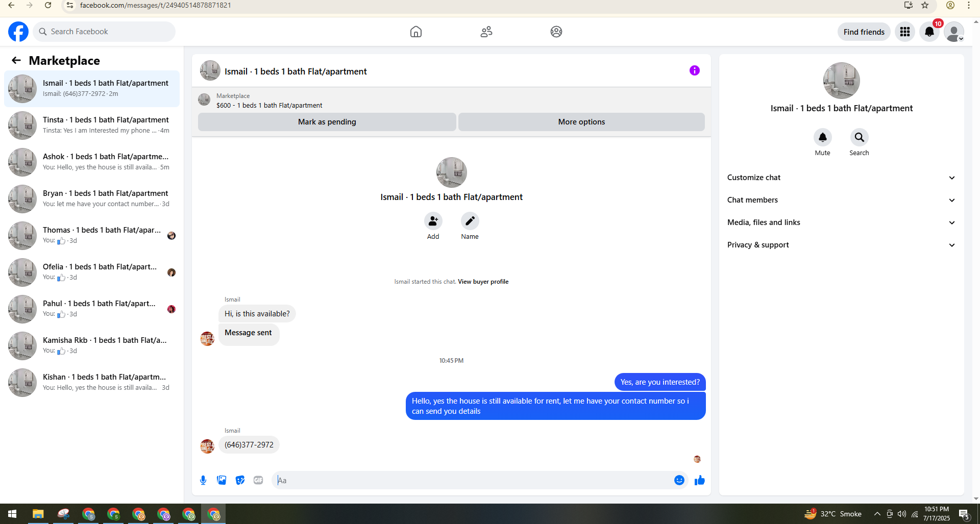Go to the Home feed icon

tap(416, 32)
